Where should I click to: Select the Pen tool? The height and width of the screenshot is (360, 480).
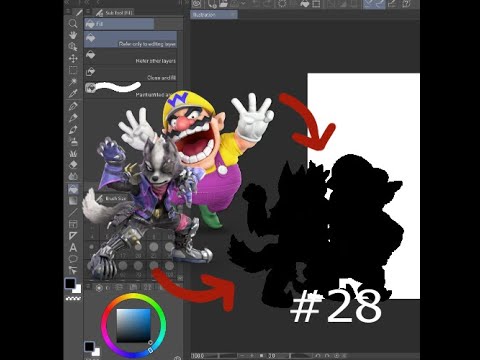coord(73,106)
